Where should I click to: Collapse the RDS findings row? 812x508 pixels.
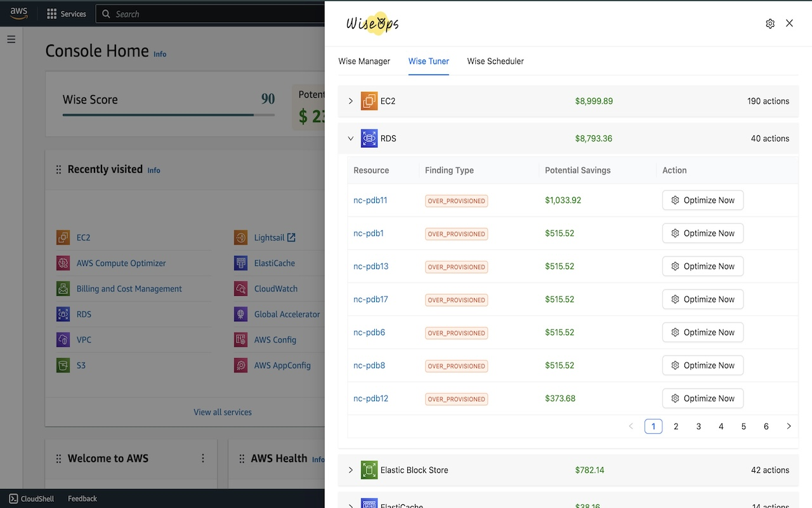tap(351, 138)
